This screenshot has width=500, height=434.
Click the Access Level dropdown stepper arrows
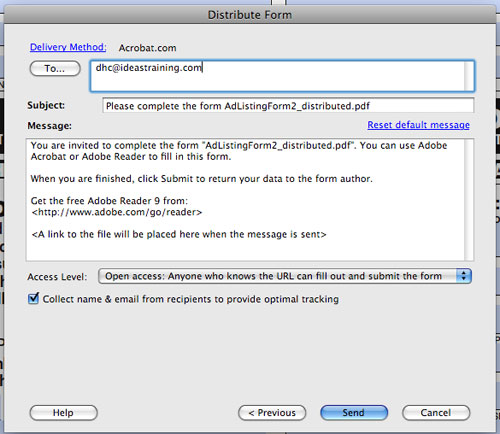click(463, 276)
